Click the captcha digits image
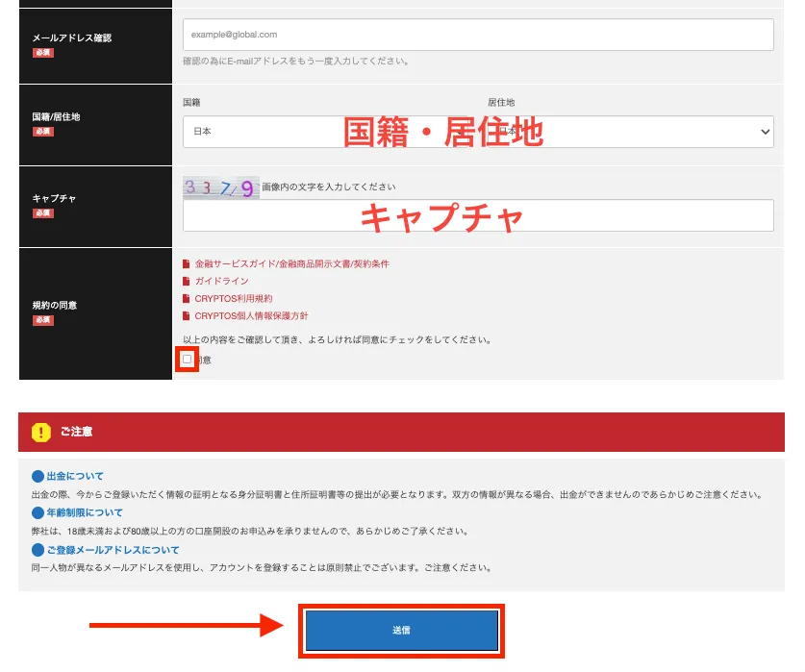The width and height of the screenshot is (805, 672). tap(221, 185)
